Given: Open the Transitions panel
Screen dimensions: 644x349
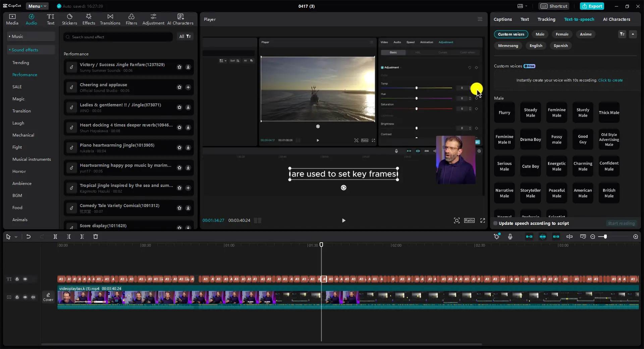Looking at the screenshot, I should tap(110, 19).
